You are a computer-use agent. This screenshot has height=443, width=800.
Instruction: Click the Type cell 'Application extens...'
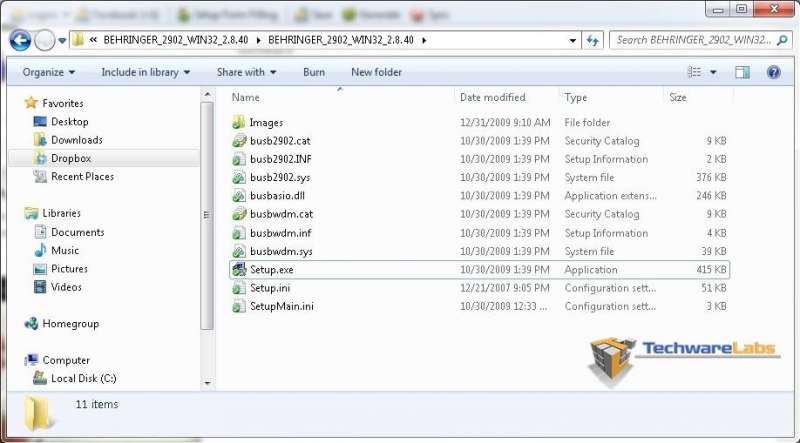(x=610, y=195)
